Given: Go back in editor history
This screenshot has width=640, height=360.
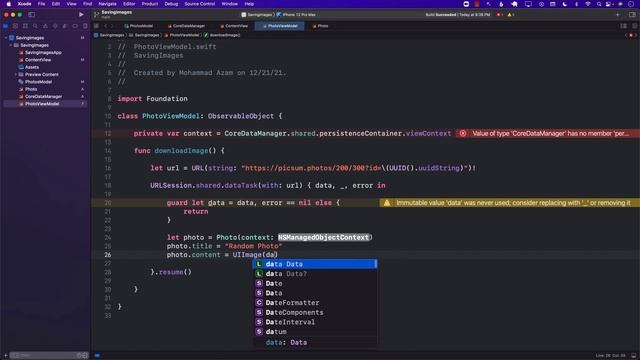Looking at the screenshot, I should pyautogui.click(x=106, y=26).
